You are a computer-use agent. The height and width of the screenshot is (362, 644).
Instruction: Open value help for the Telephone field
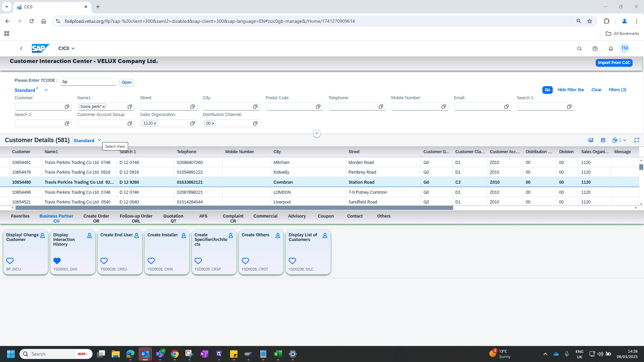click(381, 107)
